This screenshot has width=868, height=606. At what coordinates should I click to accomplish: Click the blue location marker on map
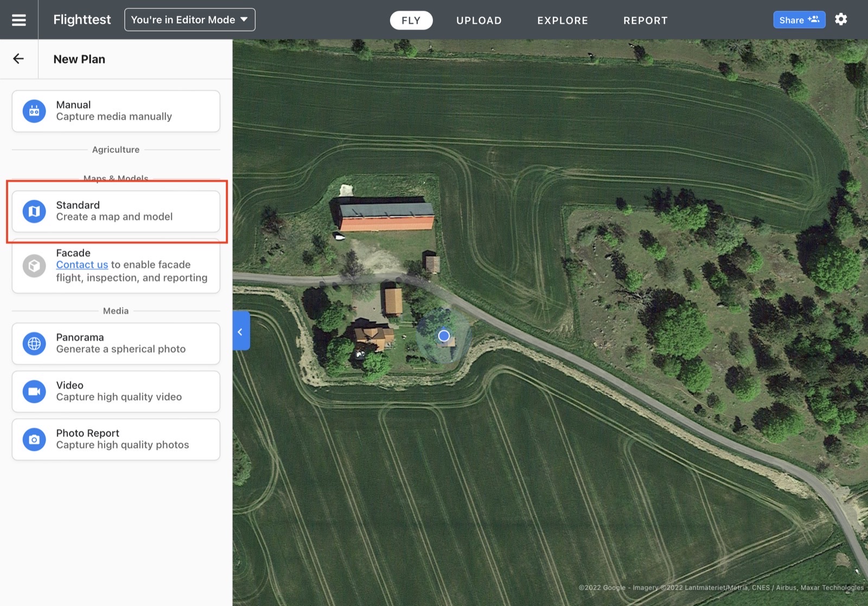click(444, 336)
